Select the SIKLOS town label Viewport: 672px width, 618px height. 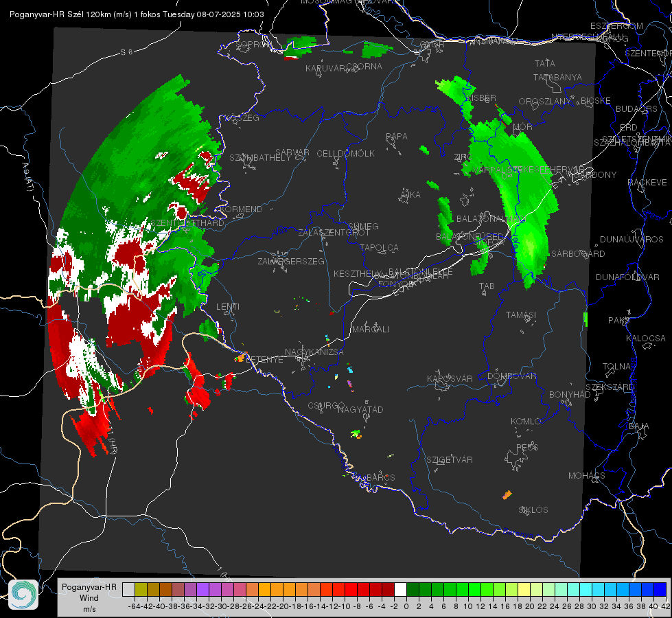[533, 510]
